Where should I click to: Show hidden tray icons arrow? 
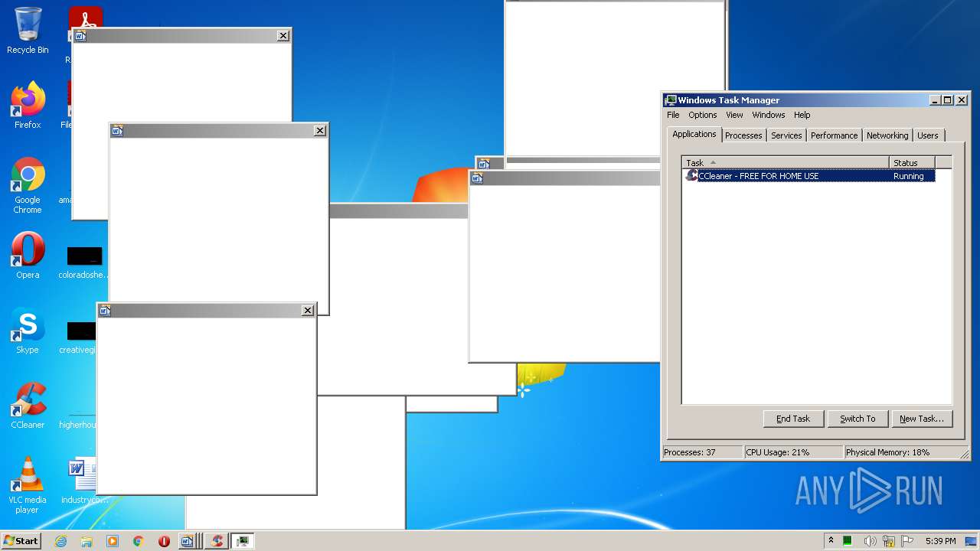click(831, 541)
